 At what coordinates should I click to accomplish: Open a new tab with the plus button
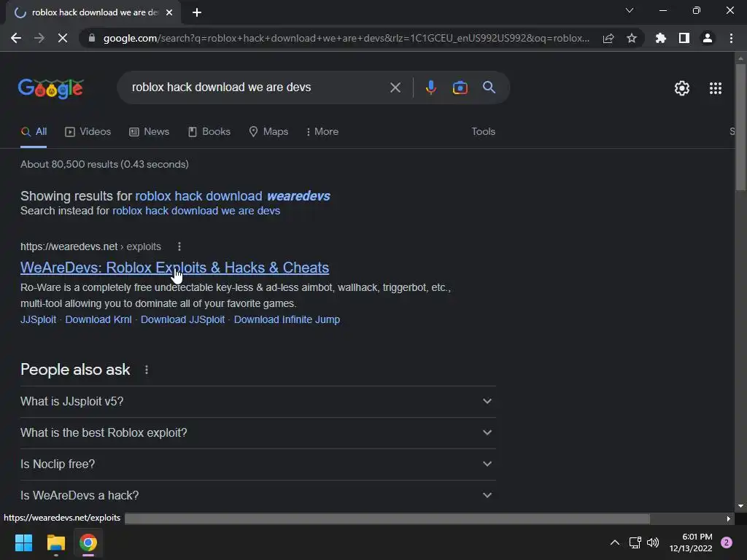tap(197, 12)
